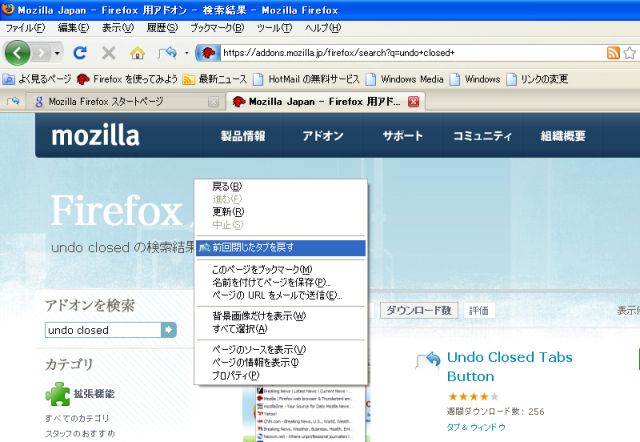Click the Undo Closed Tabs Button add-on icon

(x=428, y=360)
